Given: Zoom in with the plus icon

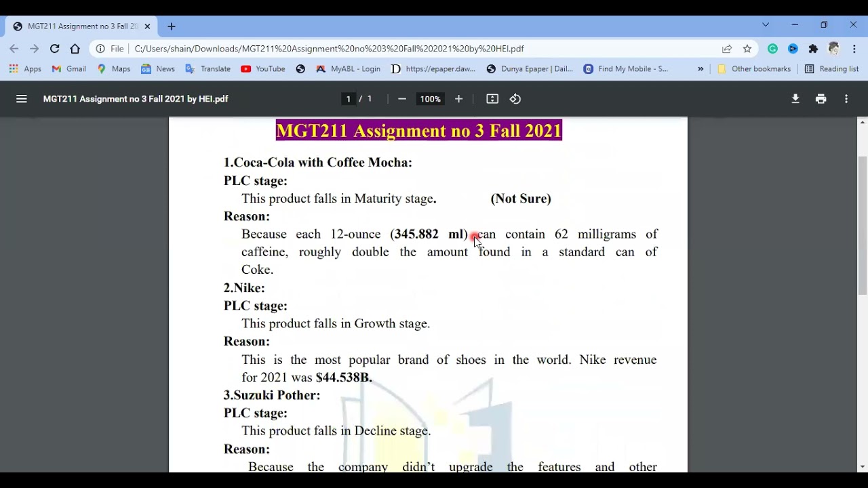Looking at the screenshot, I should pos(458,99).
